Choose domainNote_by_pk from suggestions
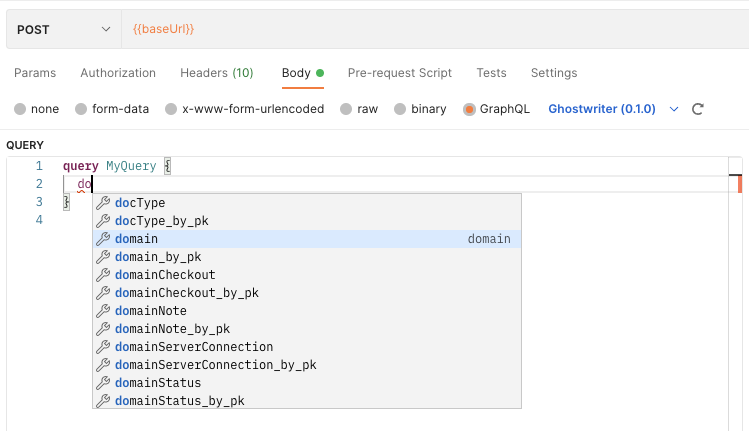Viewport: 749px width, 431px height. point(307,329)
